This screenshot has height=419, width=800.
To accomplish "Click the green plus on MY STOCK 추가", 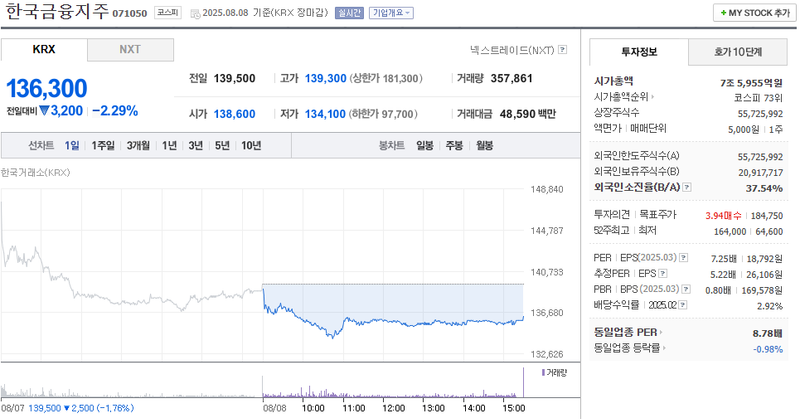I will (723, 13).
